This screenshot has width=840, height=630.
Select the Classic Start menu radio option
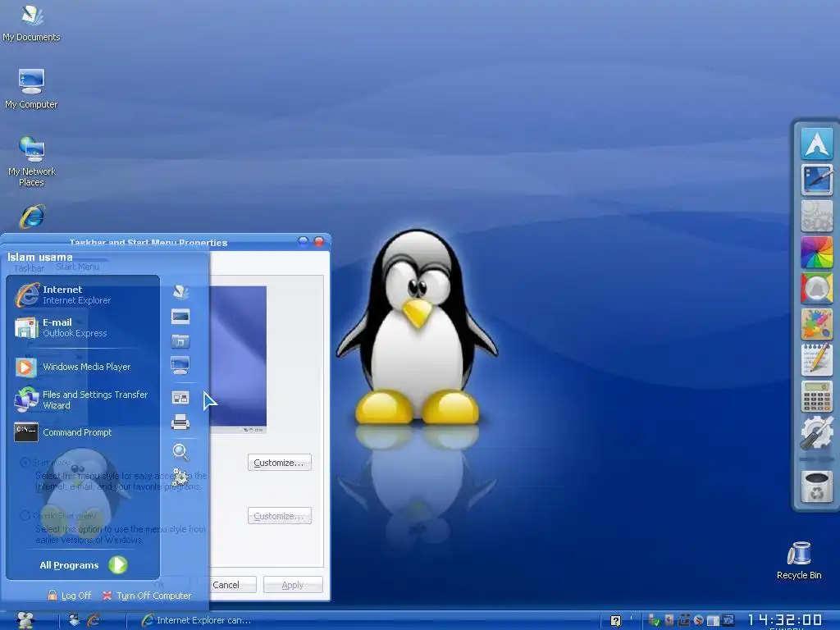(25, 515)
